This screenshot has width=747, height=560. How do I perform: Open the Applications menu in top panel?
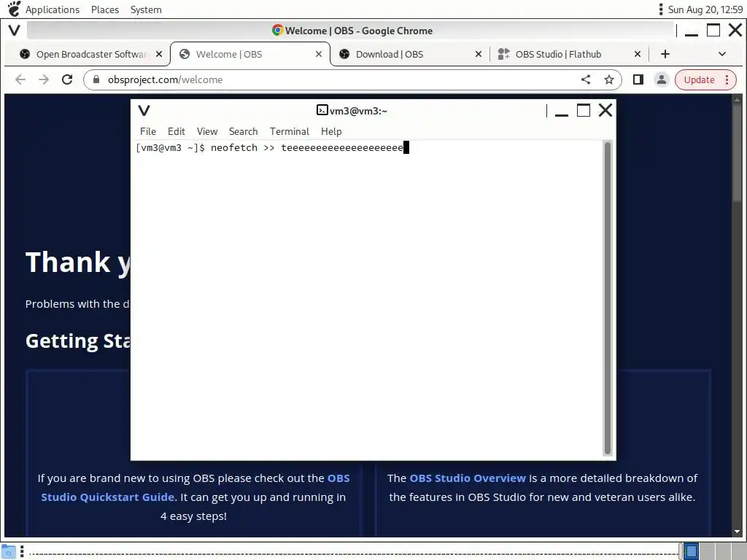[x=53, y=9]
